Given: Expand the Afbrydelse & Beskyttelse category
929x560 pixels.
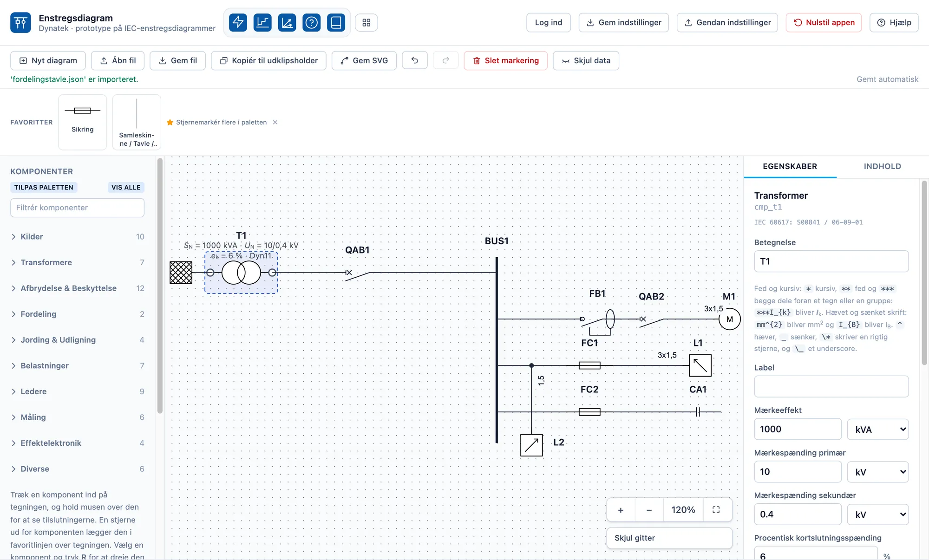Looking at the screenshot, I should click(77, 288).
